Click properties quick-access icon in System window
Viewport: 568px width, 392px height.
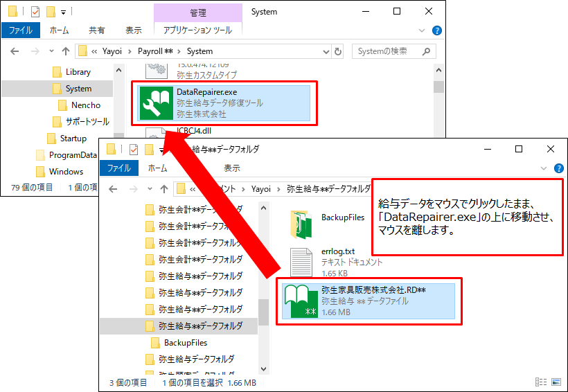pyautogui.click(x=35, y=12)
